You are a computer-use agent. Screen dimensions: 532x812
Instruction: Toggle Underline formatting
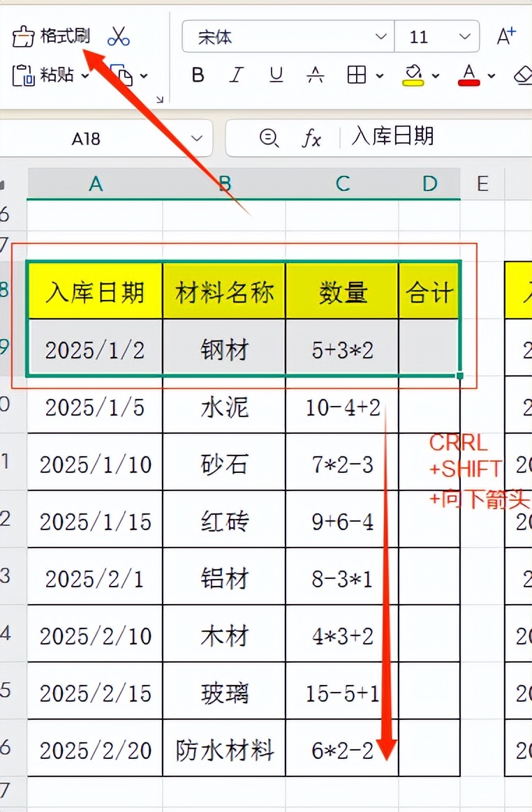coord(276,75)
